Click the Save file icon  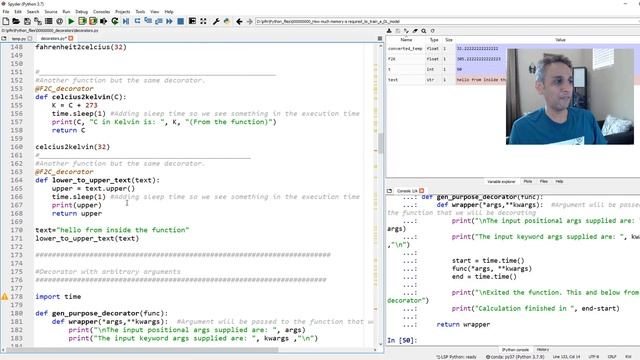click(27, 21)
